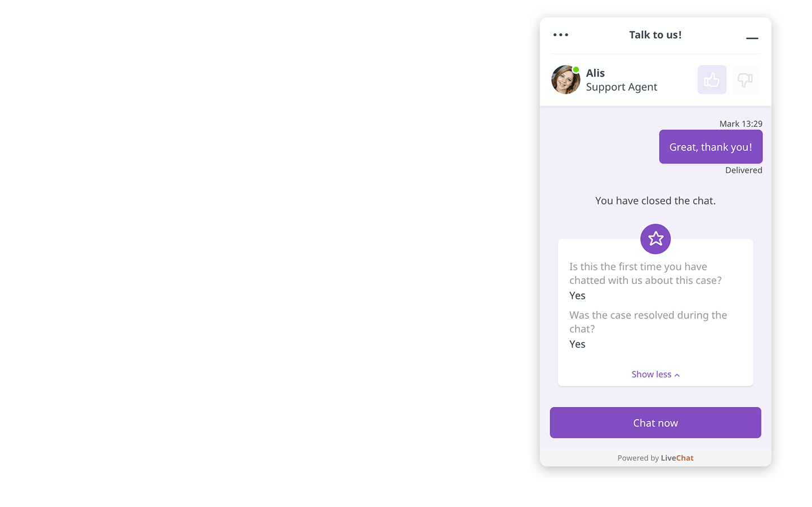Rate the chat with thumbs up
Image resolution: width=812 pixels, height=507 pixels.
pos(712,79)
